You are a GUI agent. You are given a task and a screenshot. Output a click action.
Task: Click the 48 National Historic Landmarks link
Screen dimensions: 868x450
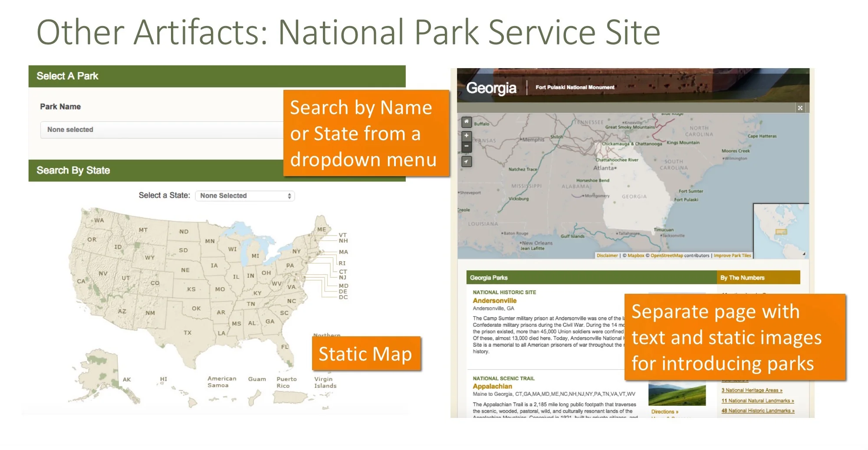(x=757, y=411)
